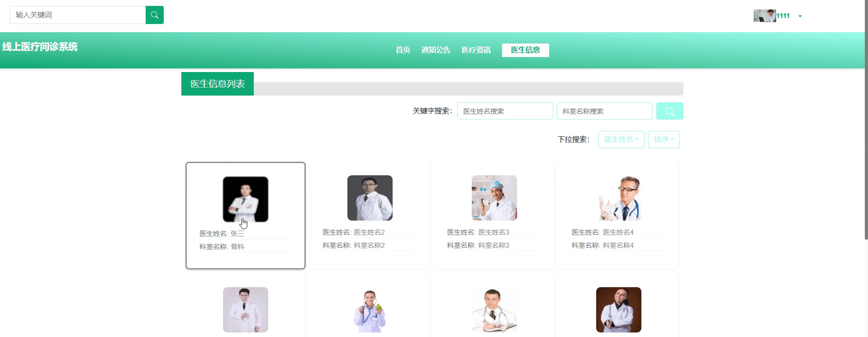Open the 医疗资讯 nav item
Screen dimensions: 868x337
(x=476, y=50)
